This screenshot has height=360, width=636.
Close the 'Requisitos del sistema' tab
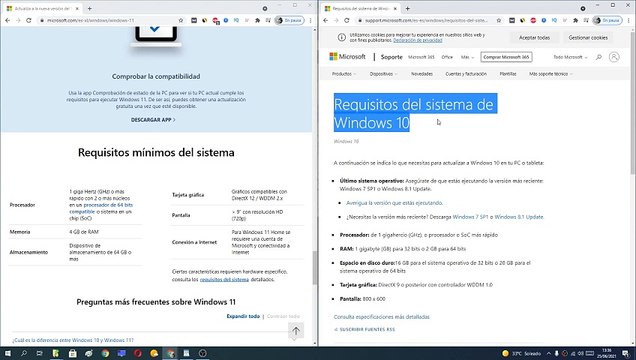[395, 8]
